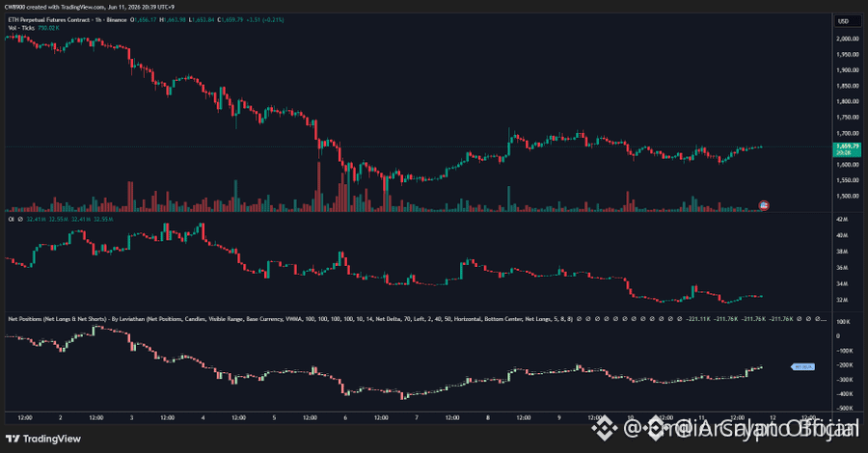Click the OI indicator legend label

tap(11, 220)
